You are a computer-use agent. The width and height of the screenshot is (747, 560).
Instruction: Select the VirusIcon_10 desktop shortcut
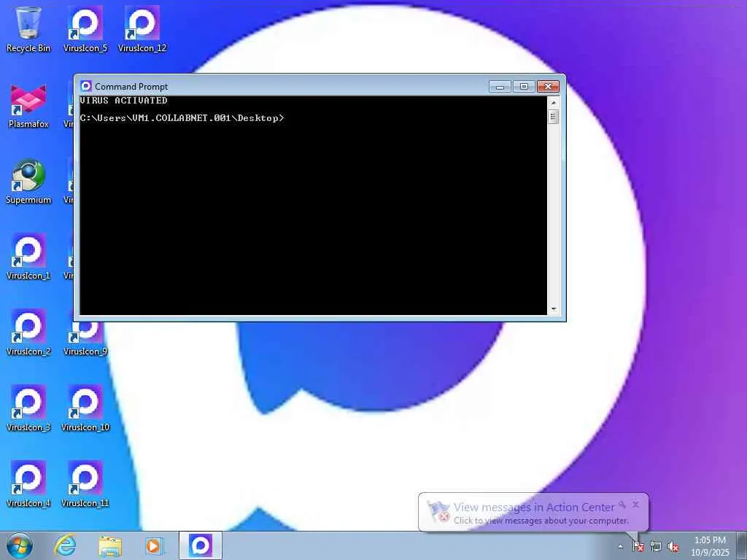(x=85, y=409)
